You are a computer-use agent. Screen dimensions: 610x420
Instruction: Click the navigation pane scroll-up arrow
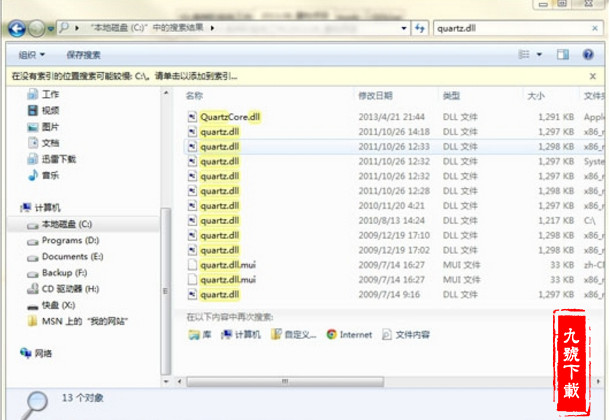click(166, 93)
